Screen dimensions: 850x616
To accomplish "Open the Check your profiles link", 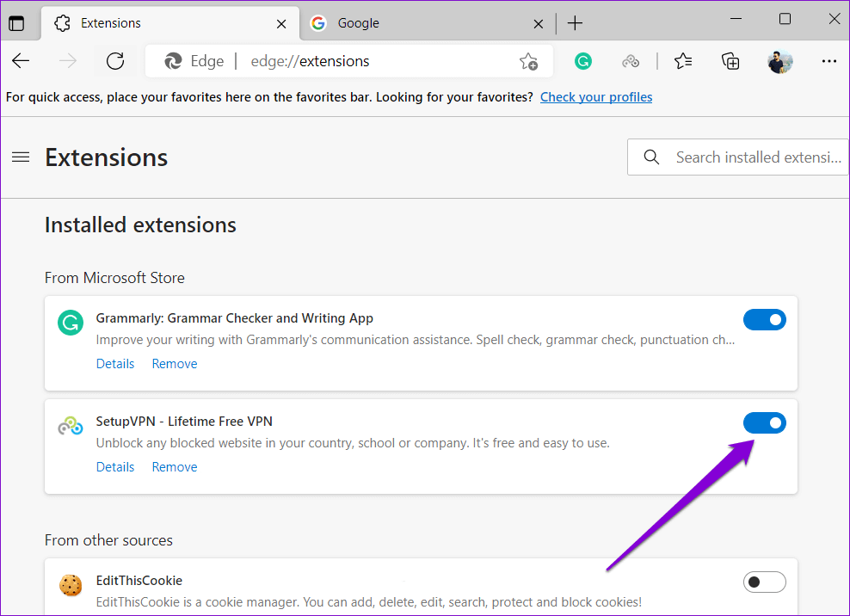I will coord(596,97).
